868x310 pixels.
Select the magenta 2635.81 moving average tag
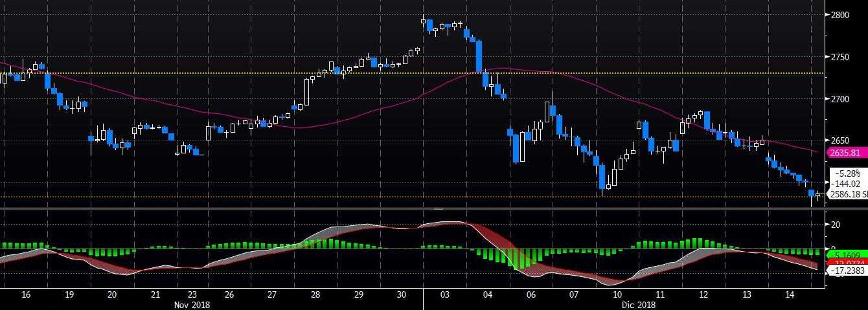pos(847,153)
